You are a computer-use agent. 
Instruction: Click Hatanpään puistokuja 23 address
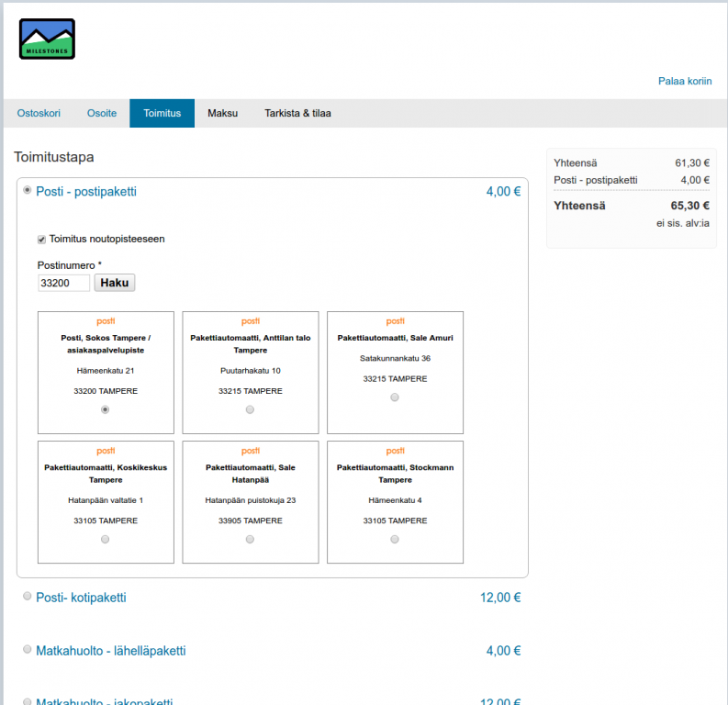[251, 500]
